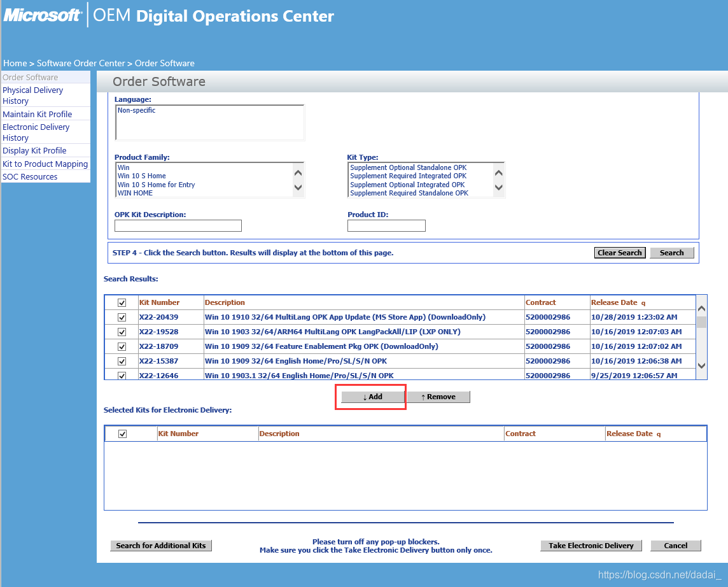Open Display Kit Profile in sidebar

[34, 150]
